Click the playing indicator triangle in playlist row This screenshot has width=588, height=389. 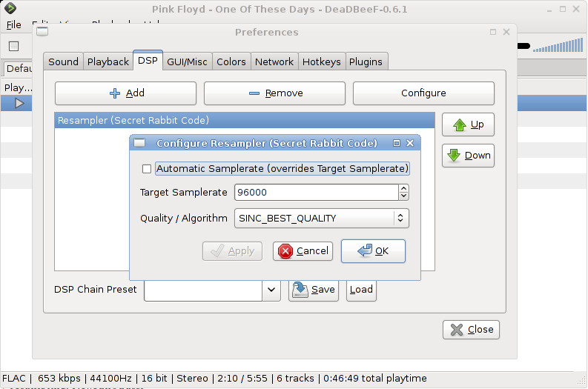click(19, 103)
